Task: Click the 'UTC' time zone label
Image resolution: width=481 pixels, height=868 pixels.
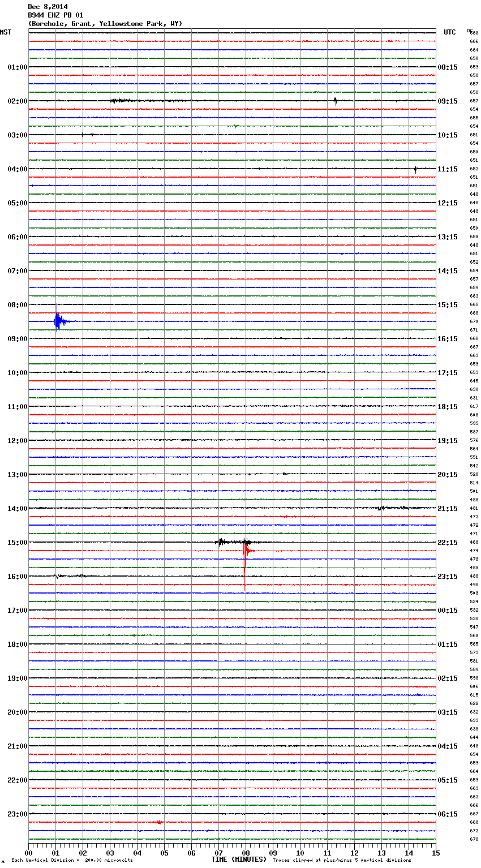Action: 450,32
